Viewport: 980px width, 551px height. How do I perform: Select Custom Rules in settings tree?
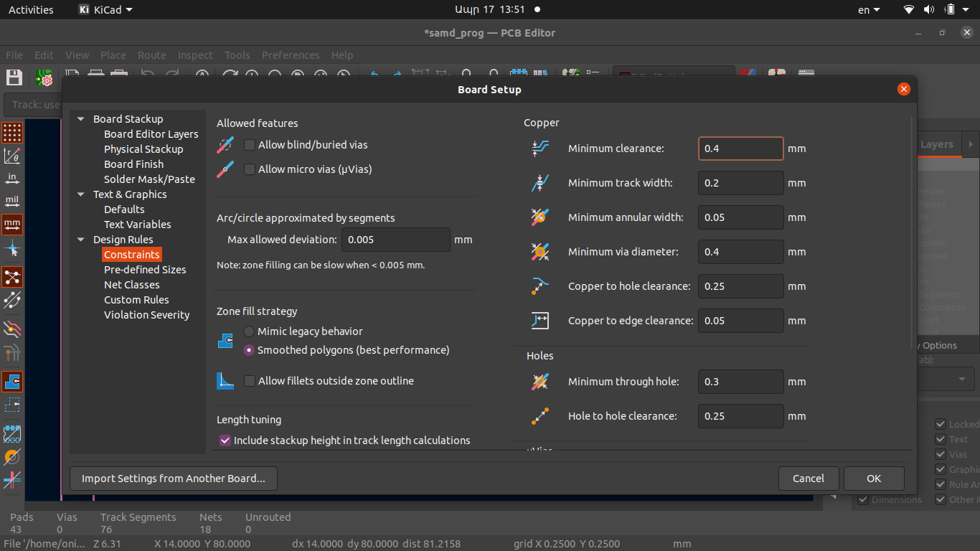click(x=136, y=300)
